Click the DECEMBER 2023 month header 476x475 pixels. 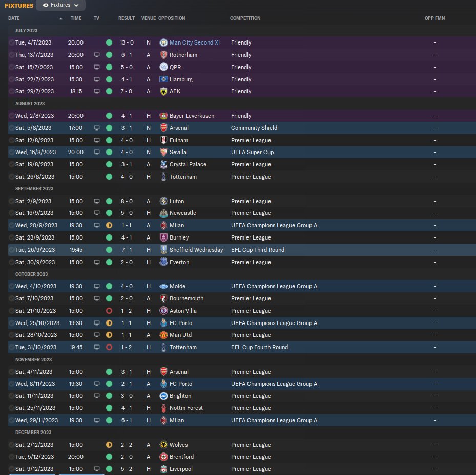33,432
